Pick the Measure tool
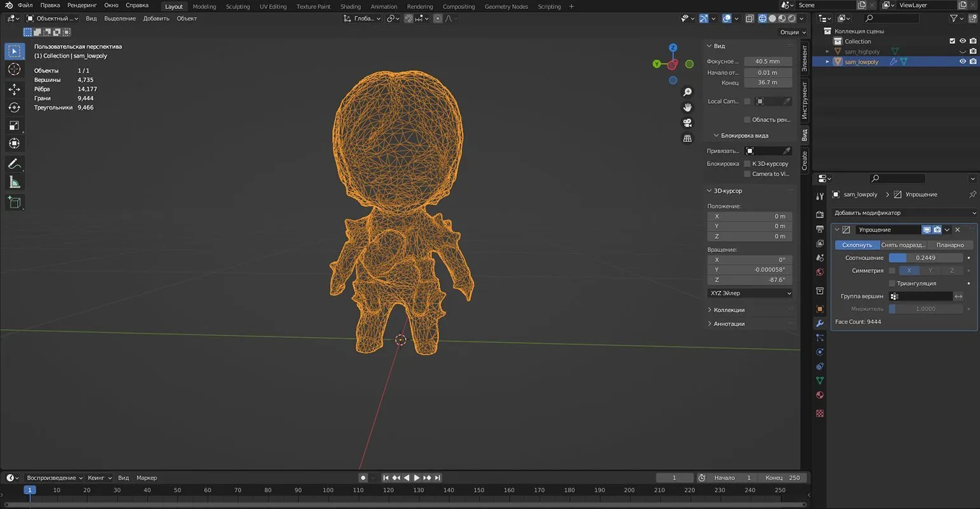 [14, 183]
